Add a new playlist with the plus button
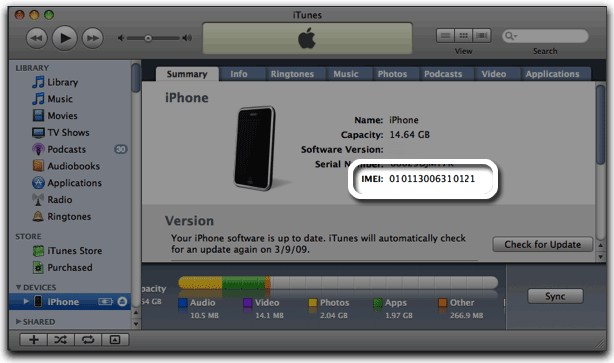The height and width of the screenshot is (363, 614). pyautogui.click(x=34, y=340)
